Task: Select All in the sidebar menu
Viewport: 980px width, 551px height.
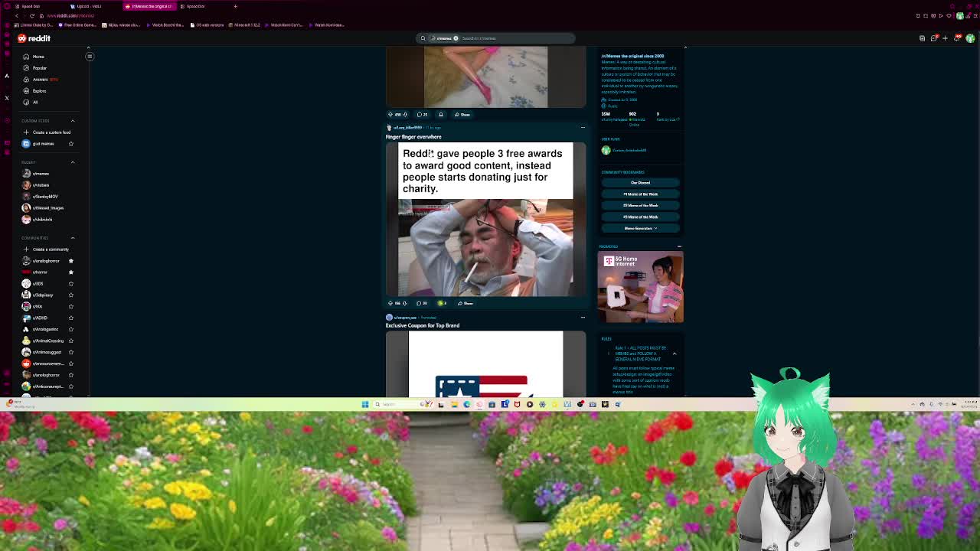Action: 35,103
